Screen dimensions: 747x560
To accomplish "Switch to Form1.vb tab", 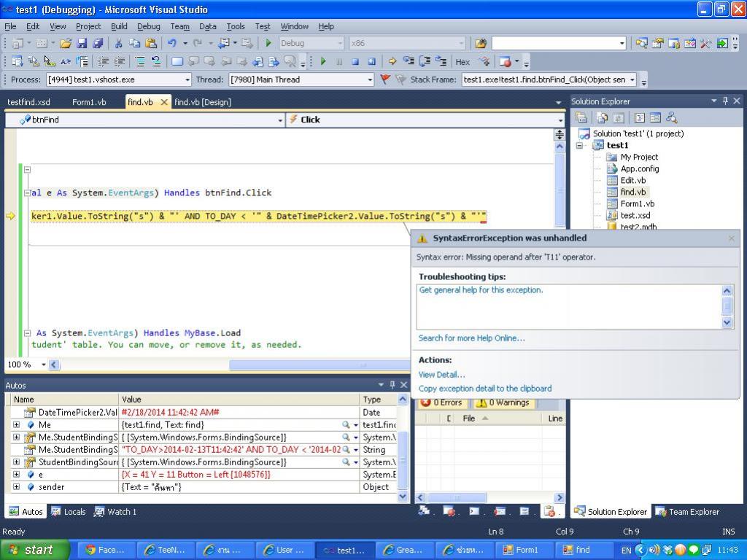I will 89,102.
